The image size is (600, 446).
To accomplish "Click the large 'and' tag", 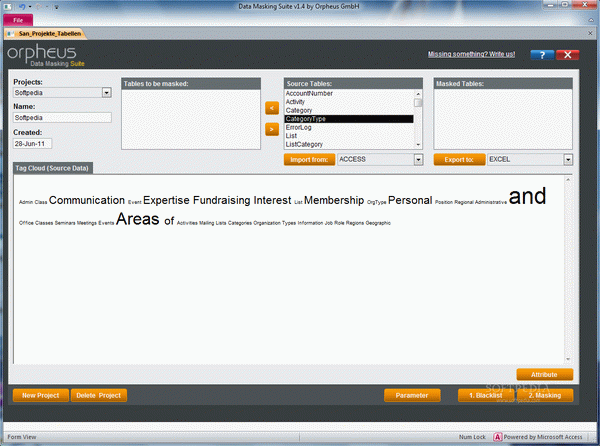I will pos(527,196).
